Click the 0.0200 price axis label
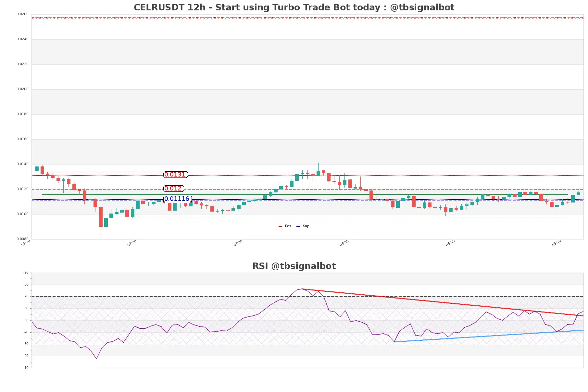The image size is (588, 392). coord(22,89)
